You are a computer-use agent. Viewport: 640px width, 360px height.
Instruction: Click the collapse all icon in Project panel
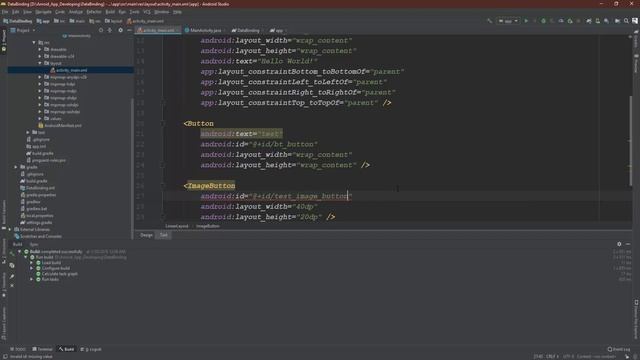pyautogui.click(x=110, y=30)
